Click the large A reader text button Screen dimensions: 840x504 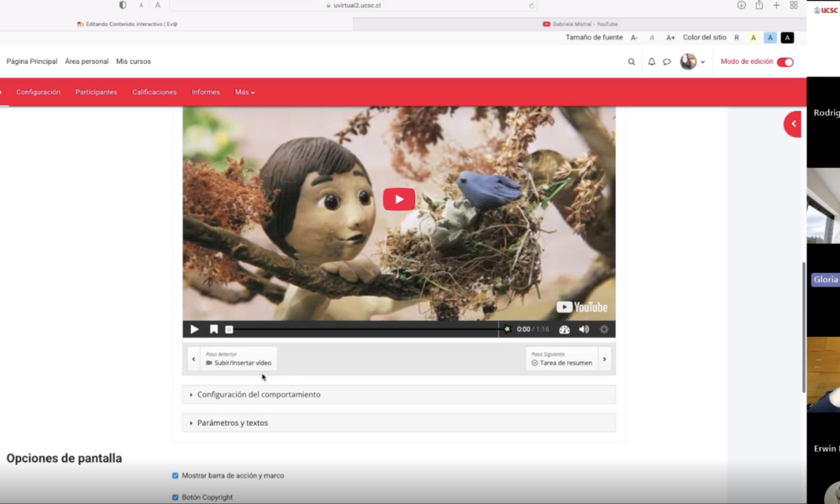pos(158,5)
